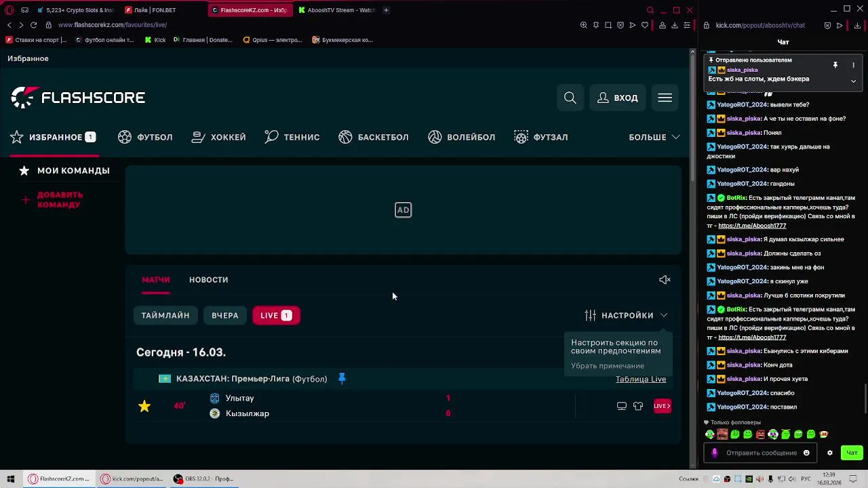Select the Футзал sport tab

541,137
